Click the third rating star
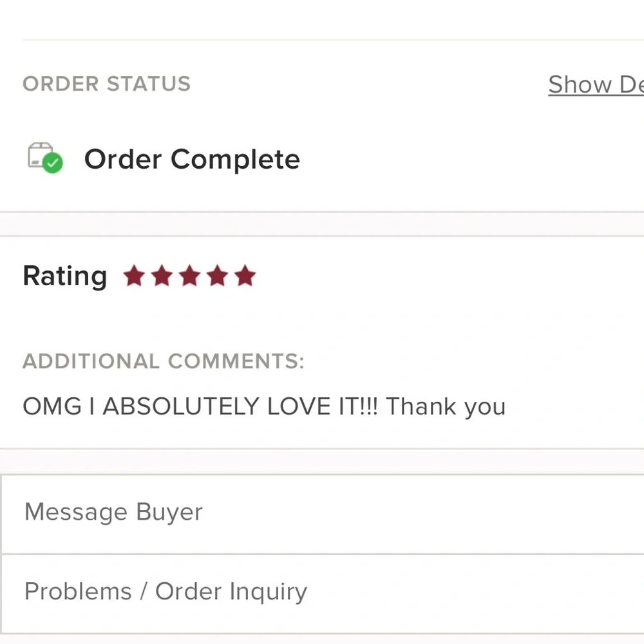 pyautogui.click(x=190, y=275)
